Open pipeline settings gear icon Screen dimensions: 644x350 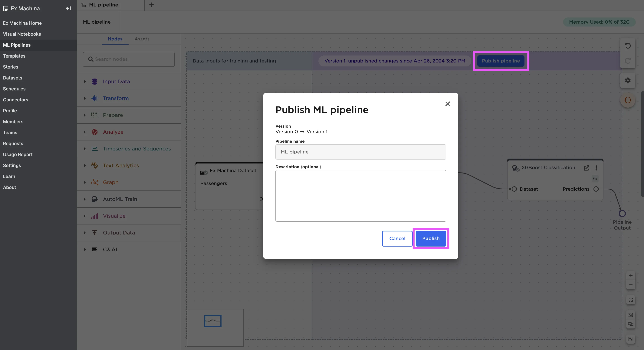(x=627, y=80)
